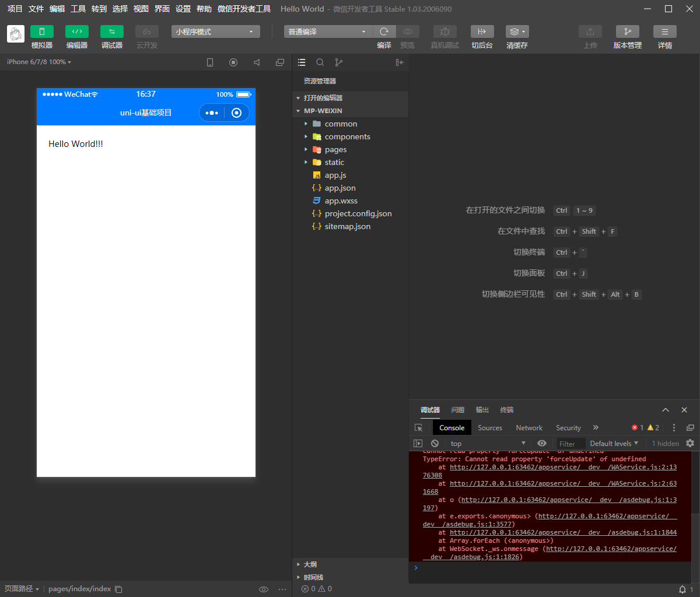Screen dimensions: 700x597
Task: Open version management (版本管理) icon
Action: point(628,31)
